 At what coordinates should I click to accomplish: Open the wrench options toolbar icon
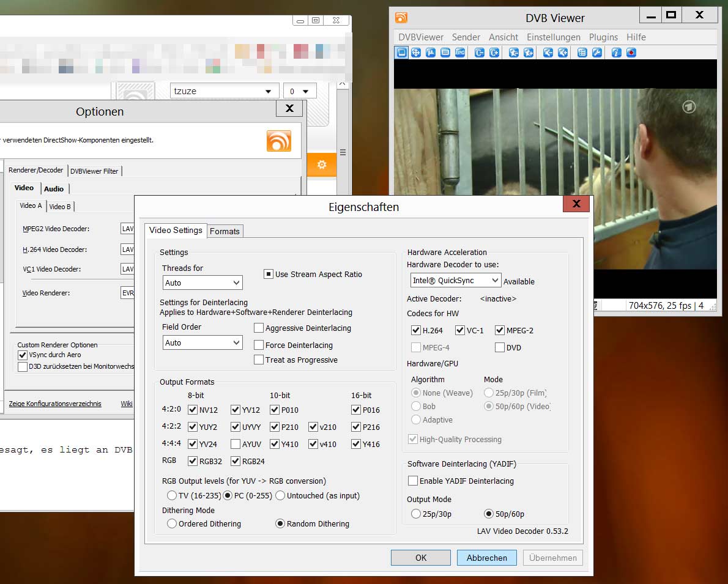click(x=597, y=53)
